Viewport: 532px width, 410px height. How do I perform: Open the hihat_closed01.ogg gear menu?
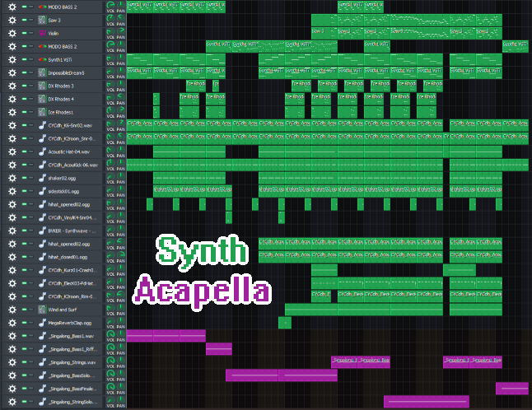pyautogui.click(x=12, y=257)
